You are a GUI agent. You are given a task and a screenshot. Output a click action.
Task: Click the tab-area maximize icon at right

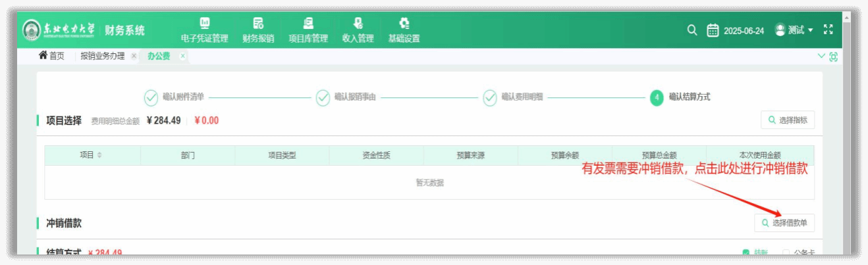click(834, 57)
